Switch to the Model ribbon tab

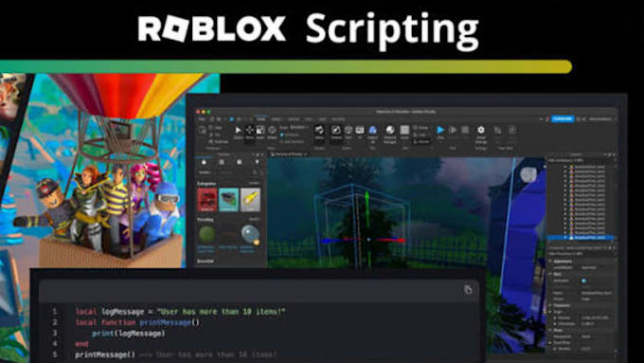click(x=276, y=119)
